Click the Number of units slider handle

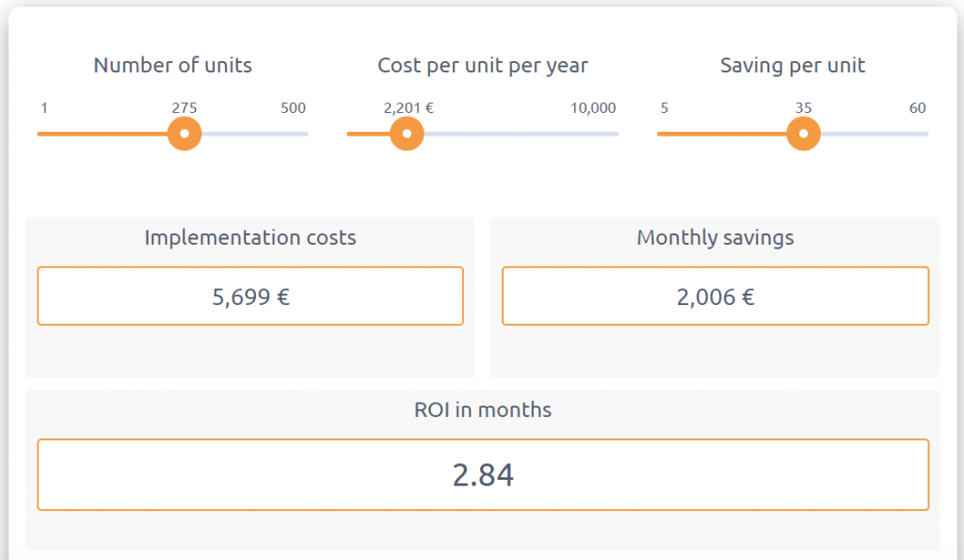[185, 134]
